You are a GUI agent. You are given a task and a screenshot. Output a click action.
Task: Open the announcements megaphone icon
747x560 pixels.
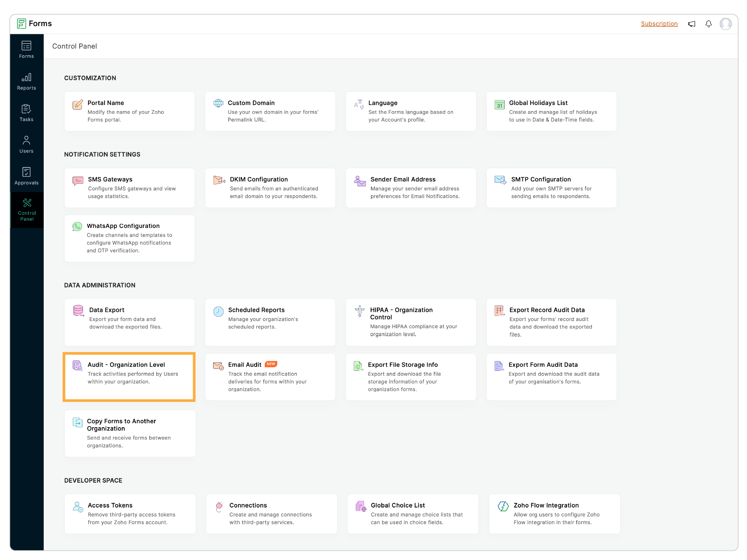pyautogui.click(x=691, y=24)
